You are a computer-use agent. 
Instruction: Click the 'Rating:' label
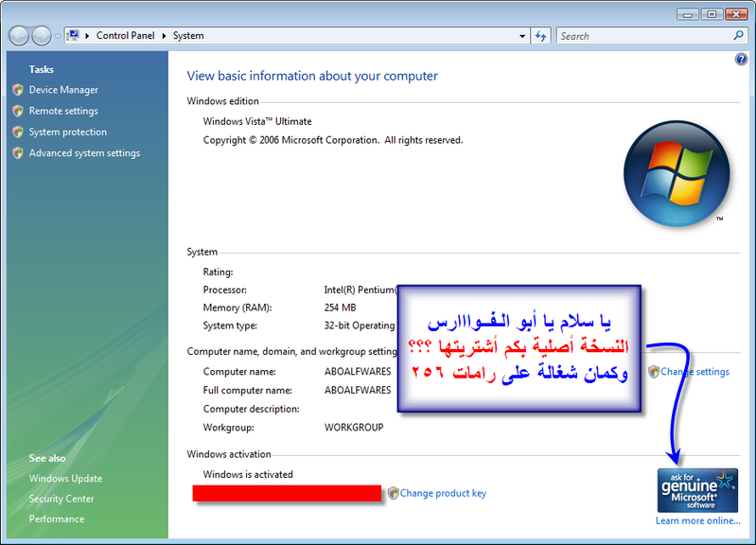(218, 272)
